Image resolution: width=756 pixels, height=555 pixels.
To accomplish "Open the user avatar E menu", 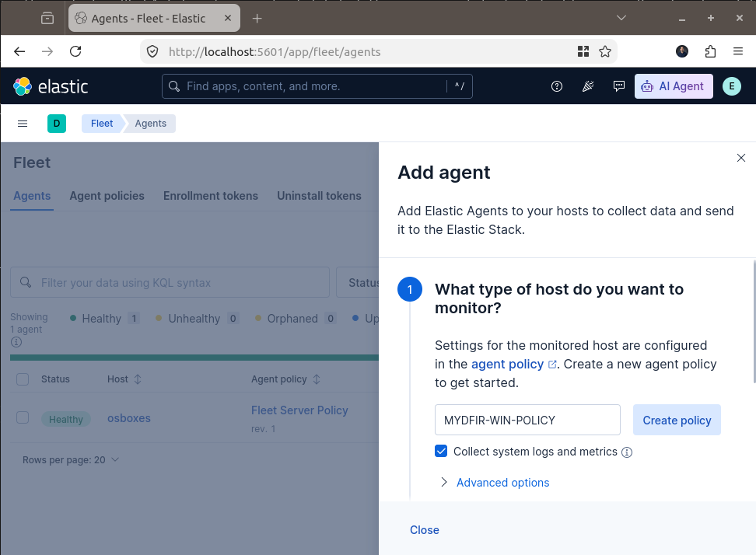I will (x=731, y=86).
